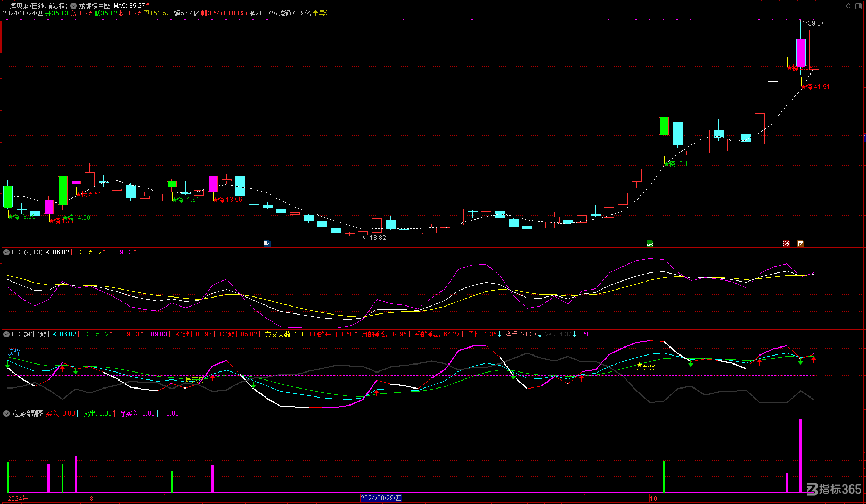Expand the KDJ(9,3,3) panel dropdown

coord(7,252)
